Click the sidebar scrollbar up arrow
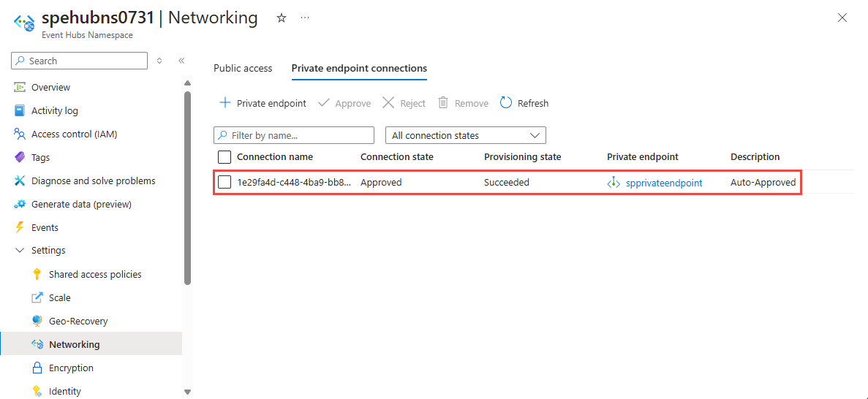This screenshot has width=868, height=399. 187,83
